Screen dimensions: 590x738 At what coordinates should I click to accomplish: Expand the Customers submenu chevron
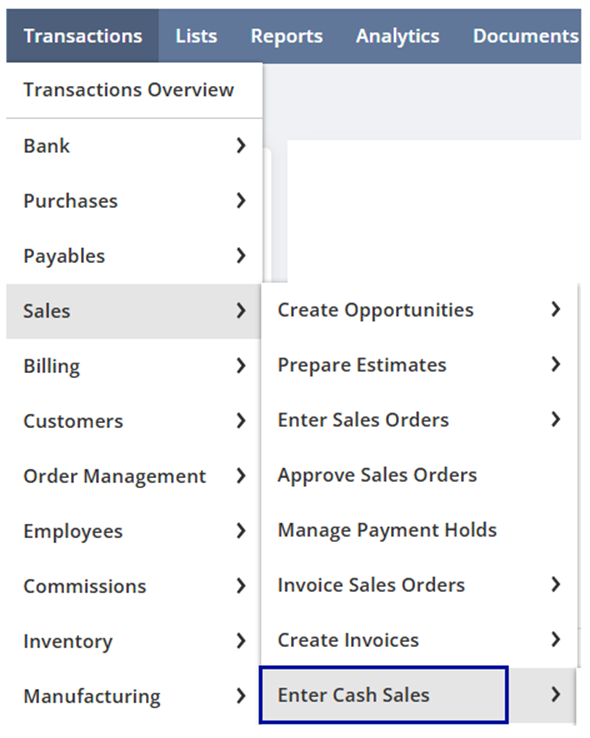241,421
